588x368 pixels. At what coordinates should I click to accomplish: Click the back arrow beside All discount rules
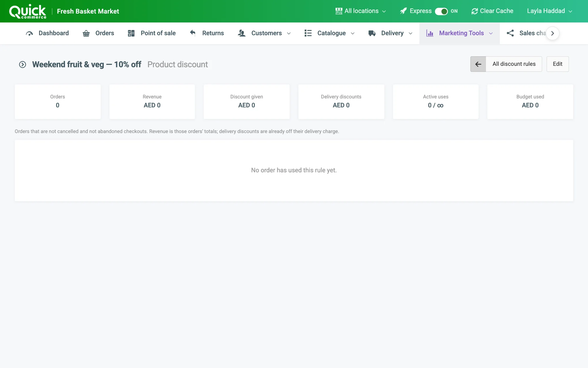(x=478, y=64)
